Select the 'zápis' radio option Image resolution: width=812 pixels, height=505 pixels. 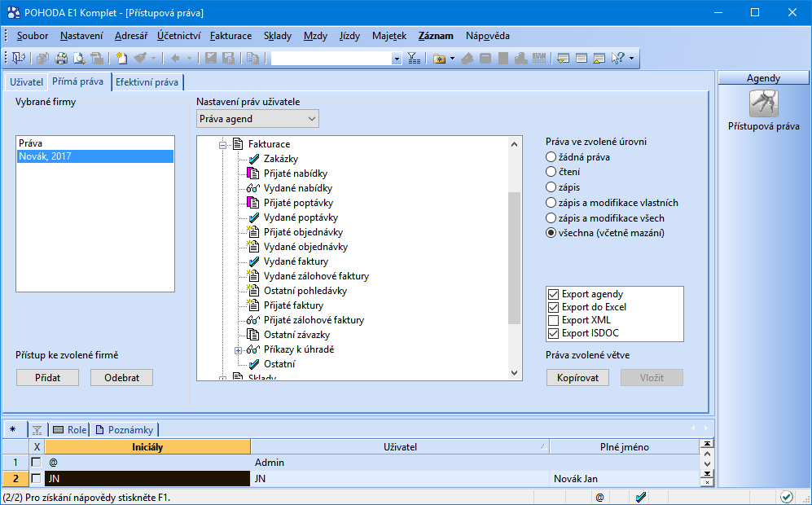coord(551,187)
